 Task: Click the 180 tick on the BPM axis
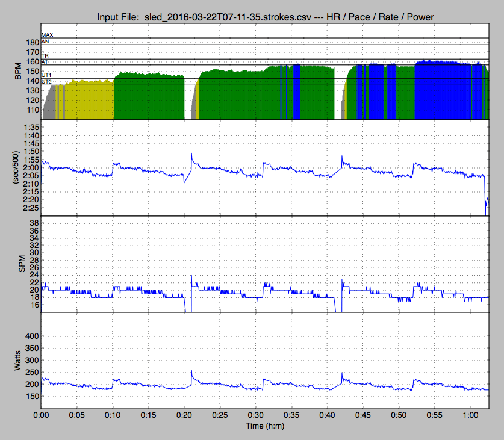click(30, 43)
